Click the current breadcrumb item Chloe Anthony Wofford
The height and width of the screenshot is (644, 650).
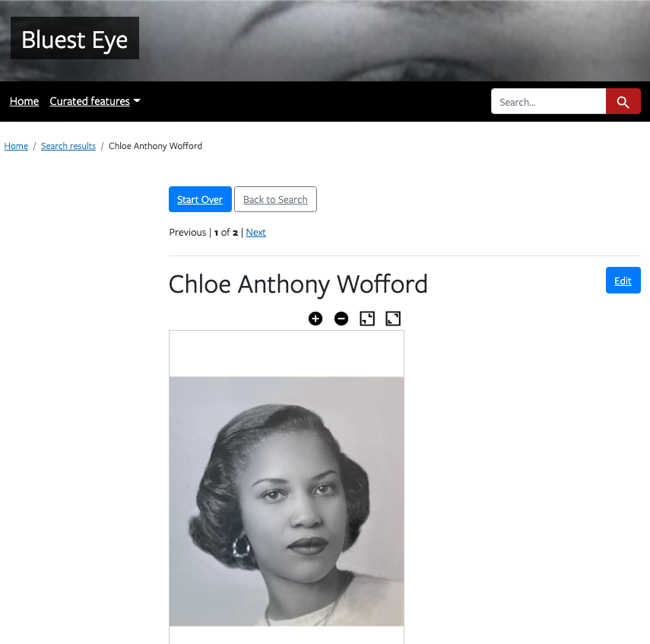pos(155,146)
